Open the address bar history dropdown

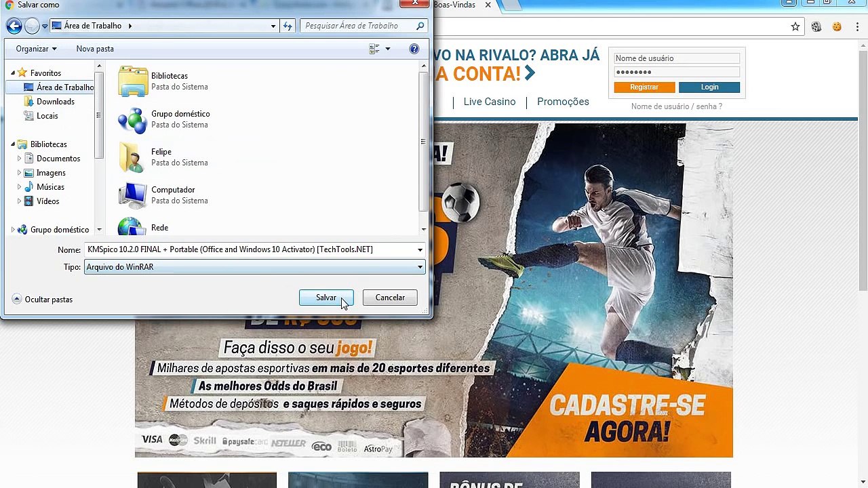click(x=273, y=26)
